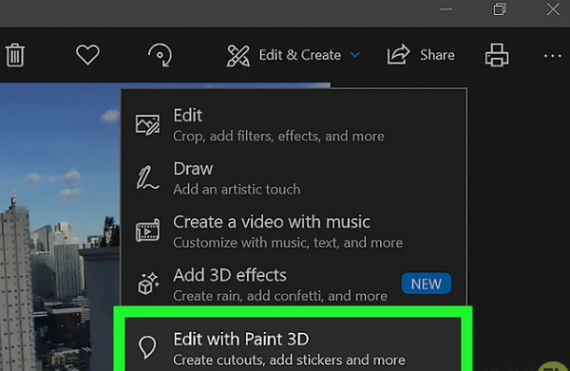The width and height of the screenshot is (570, 371).
Task: Open the Edit & Create menu label
Action: 300,55
